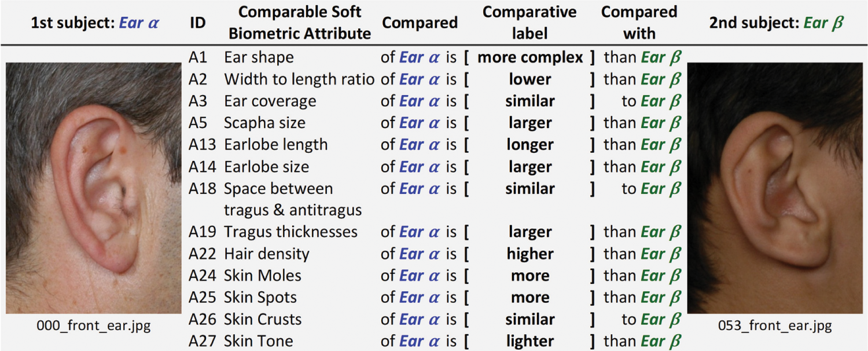Select the 'more complex' label for Ear shape
868x351 pixels.
[530, 57]
